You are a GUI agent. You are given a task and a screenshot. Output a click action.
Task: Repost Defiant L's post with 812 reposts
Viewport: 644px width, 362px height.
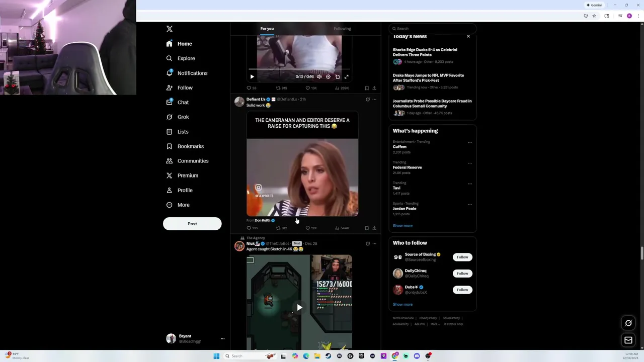click(281, 228)
